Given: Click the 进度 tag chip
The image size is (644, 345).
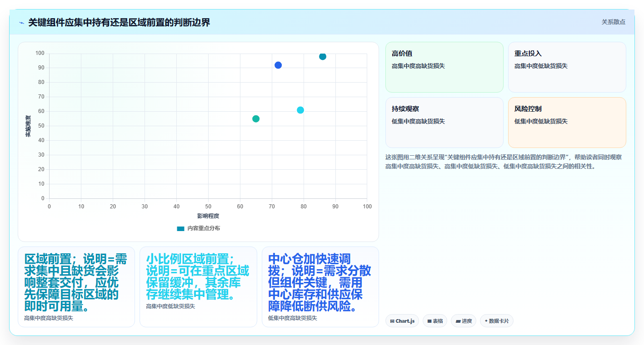Looking at the screenshot, I should [x=464, y=321].
